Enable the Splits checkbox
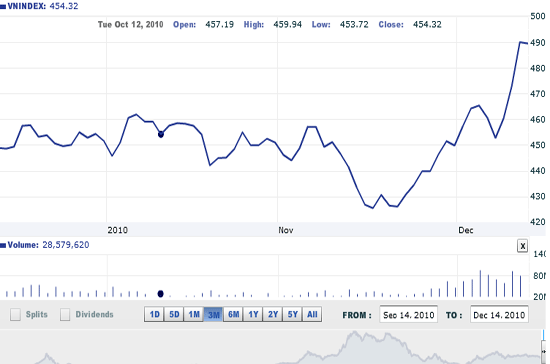This screenshot has width=550, height=364. pos(15,315)
